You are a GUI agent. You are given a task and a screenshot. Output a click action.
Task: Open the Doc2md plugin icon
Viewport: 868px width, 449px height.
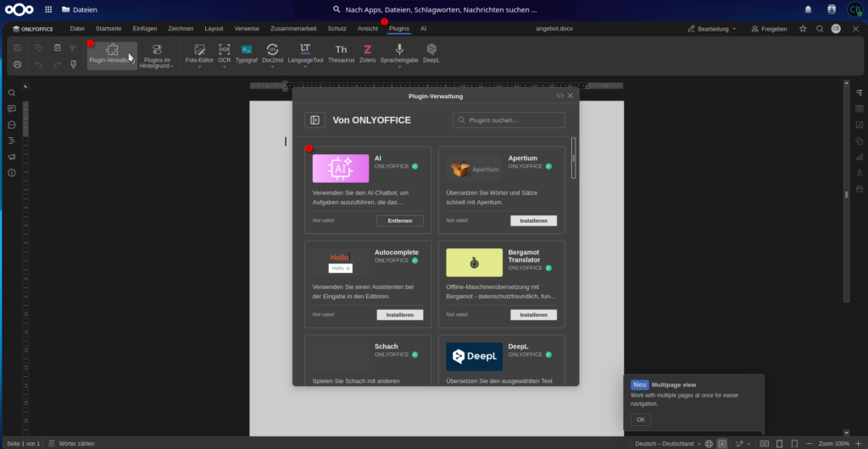(272, 50)
